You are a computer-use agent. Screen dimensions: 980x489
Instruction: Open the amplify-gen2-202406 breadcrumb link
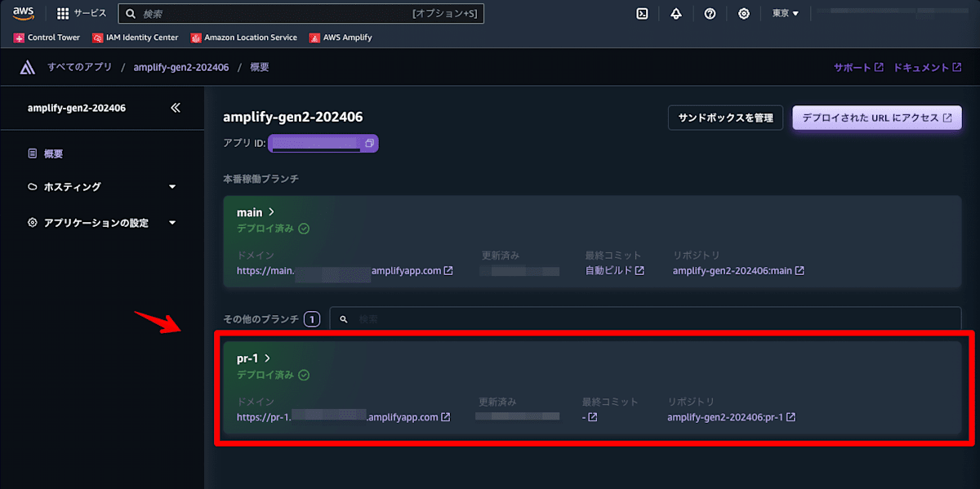tap(181, 68)
